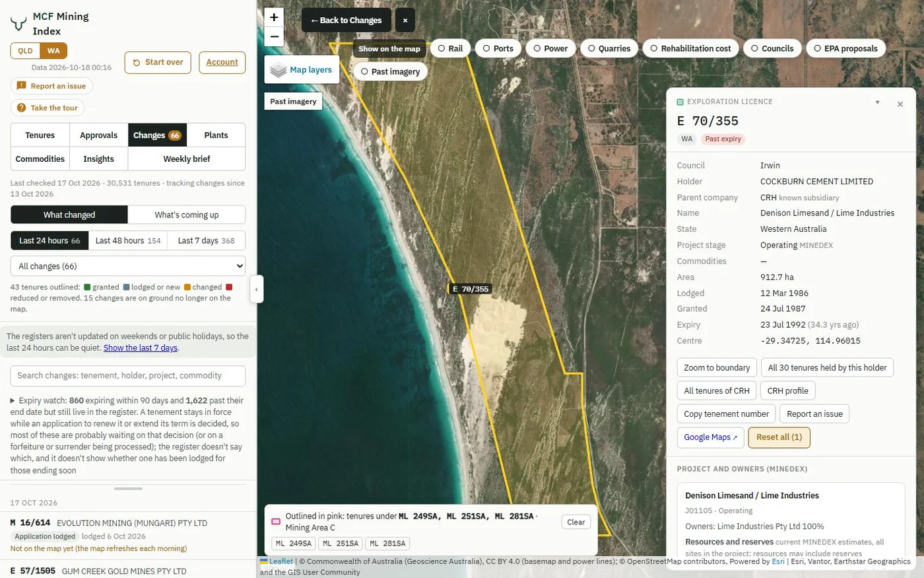Select the Last 7 days tab

pyautogui.click(x=206, y=240)
